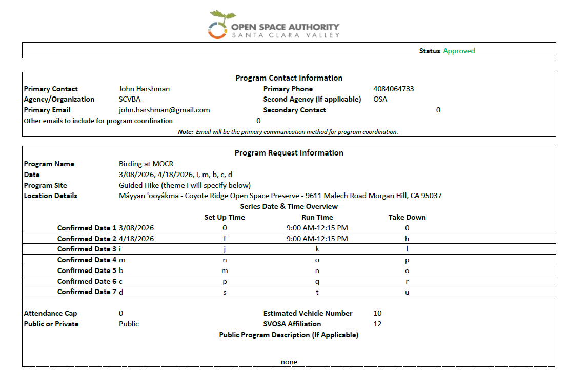Select the Primary Contact name John Harshman
588x387 pixels.
click(x=144, y=89)
